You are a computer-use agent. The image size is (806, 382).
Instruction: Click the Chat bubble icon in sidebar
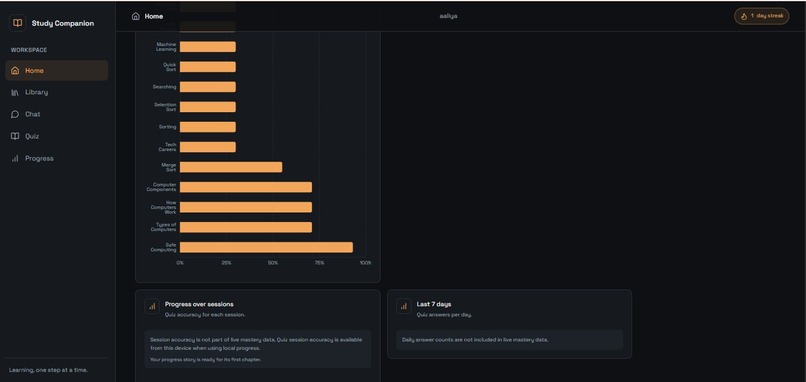(x=15, y=114)
